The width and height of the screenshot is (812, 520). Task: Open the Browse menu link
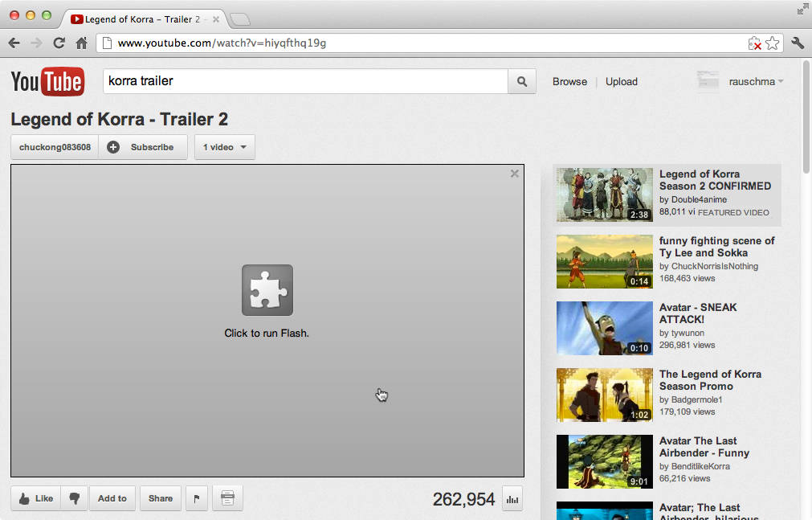[x=569, y=81]
